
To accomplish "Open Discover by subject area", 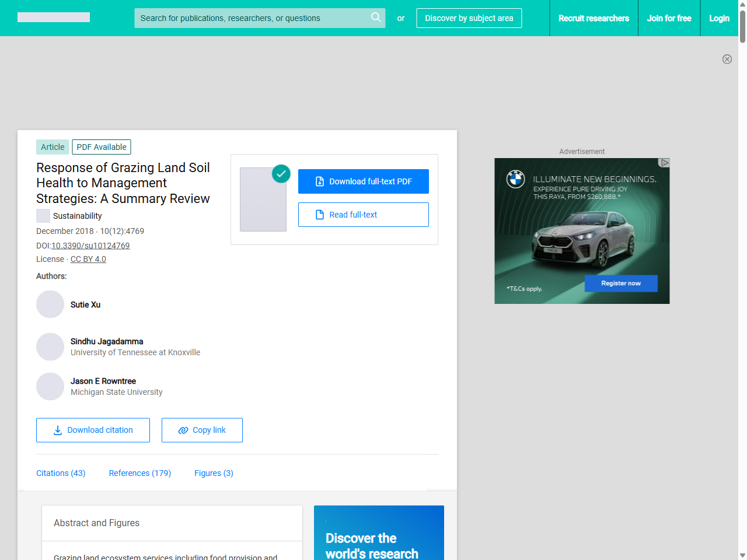I will click(469, 18).
